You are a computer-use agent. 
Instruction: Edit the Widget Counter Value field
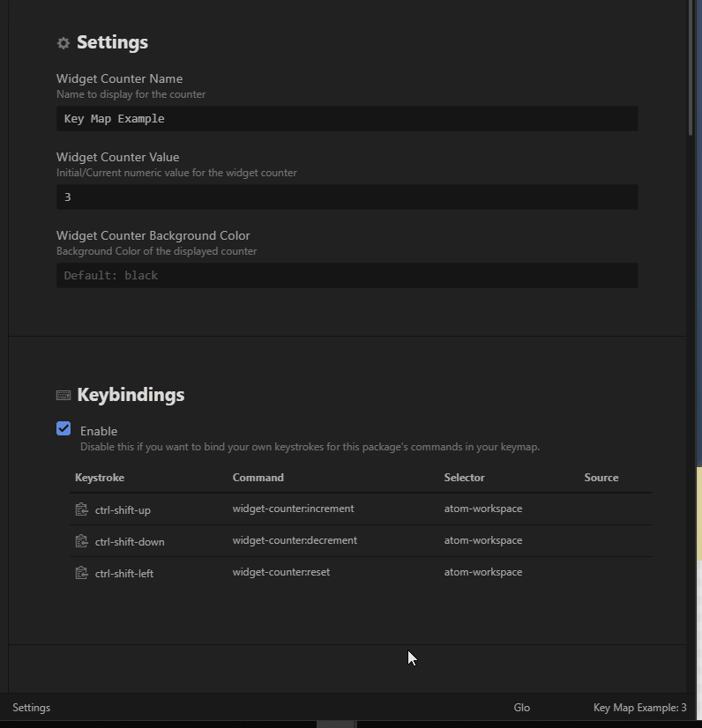[347, 197]
